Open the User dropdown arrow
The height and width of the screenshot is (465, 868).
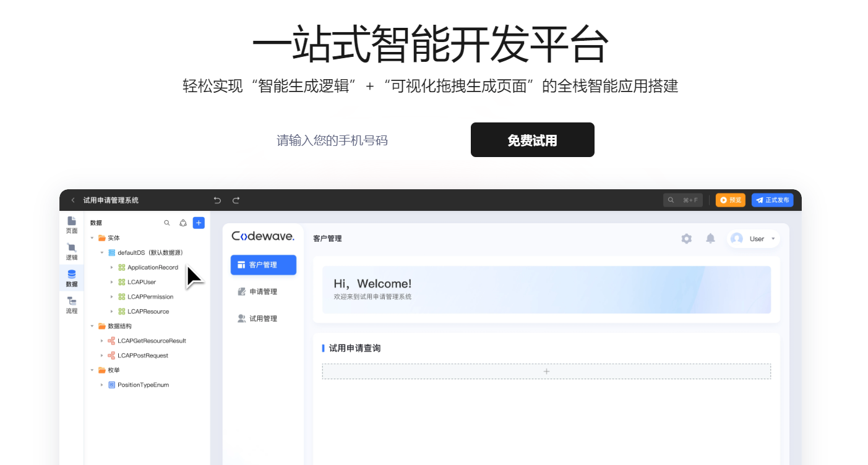773,239
